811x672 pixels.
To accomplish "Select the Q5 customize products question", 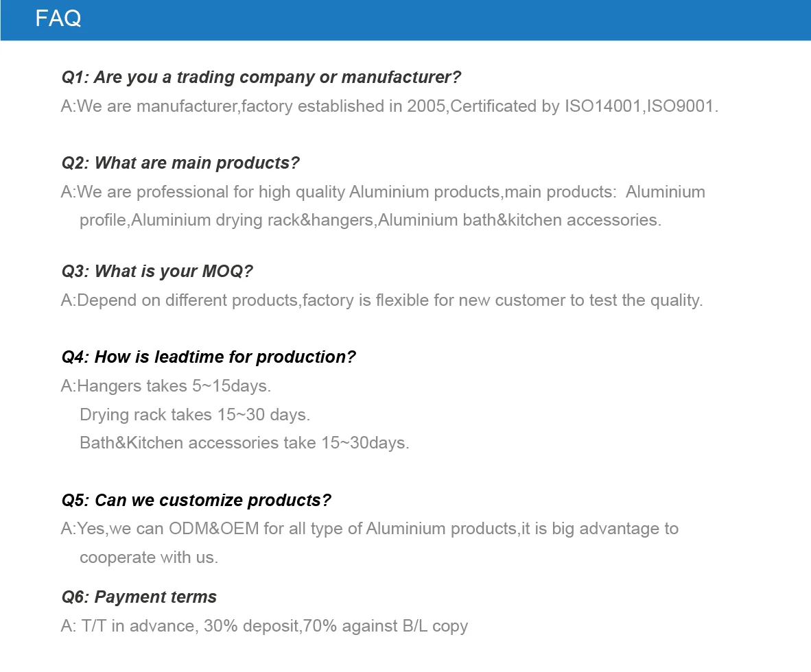I will 196,501.
